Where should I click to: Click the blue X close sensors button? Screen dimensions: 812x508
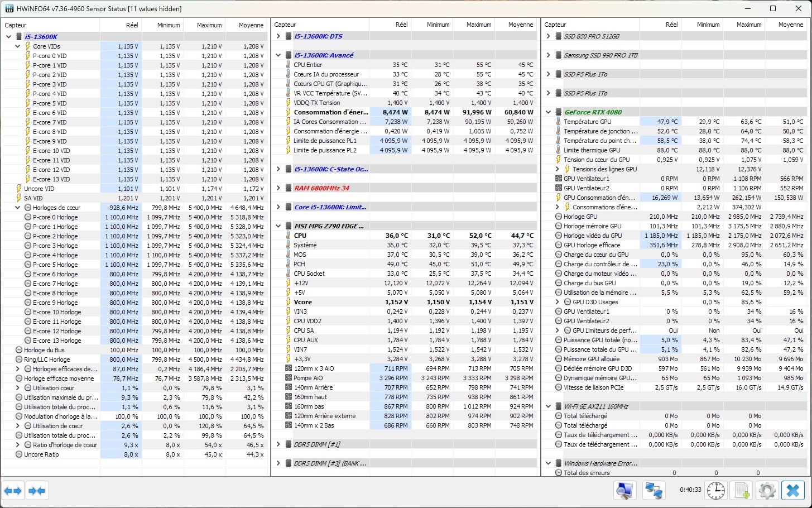793,491
